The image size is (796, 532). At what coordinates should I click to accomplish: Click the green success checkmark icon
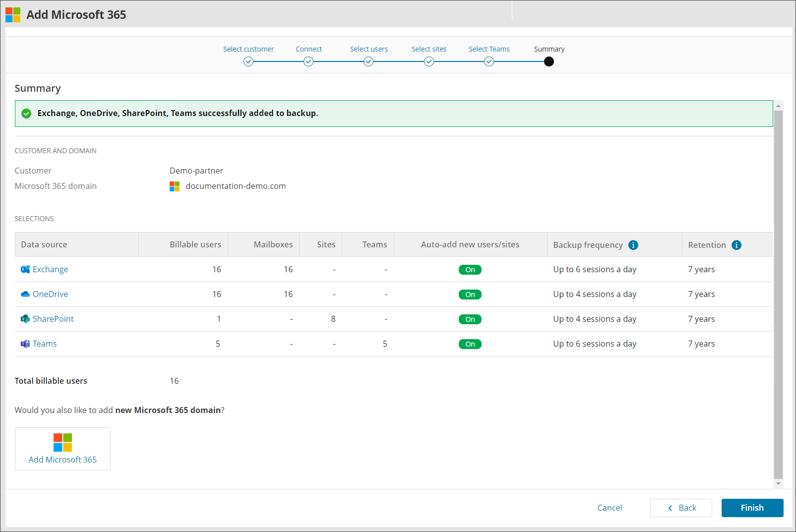coord(27,114)
